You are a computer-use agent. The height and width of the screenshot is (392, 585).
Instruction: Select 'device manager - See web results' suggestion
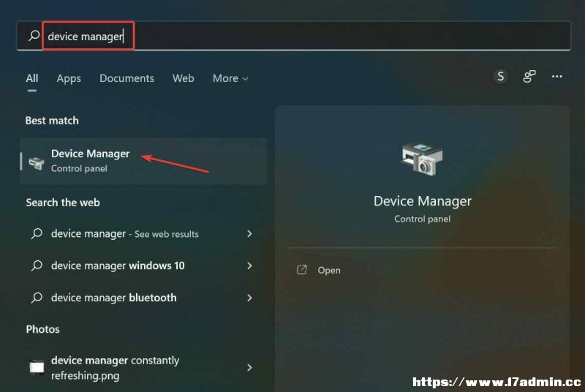[143, 234]
